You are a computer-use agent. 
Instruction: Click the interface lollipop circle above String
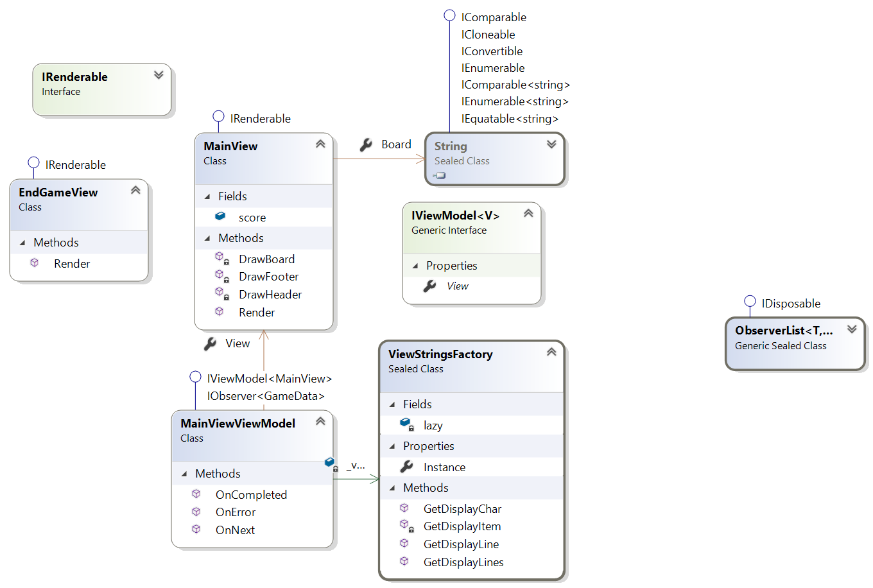pos(449,15)
